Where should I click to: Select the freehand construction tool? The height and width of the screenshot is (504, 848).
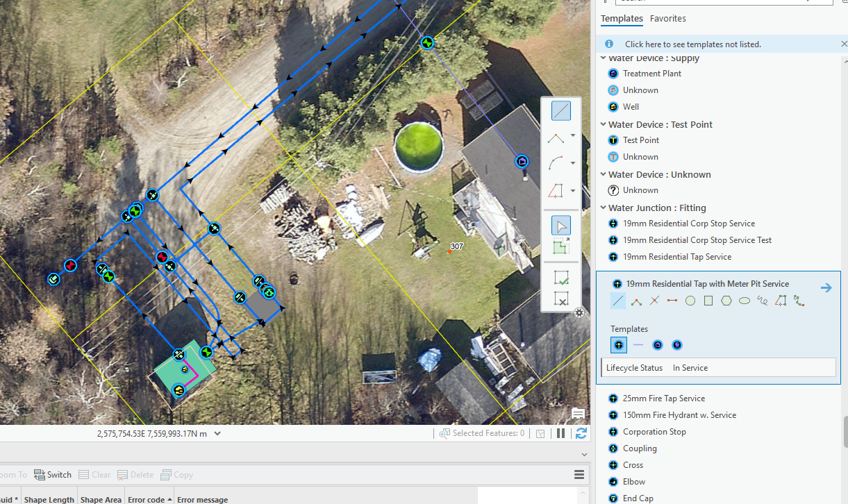click(x=762, y=300)
